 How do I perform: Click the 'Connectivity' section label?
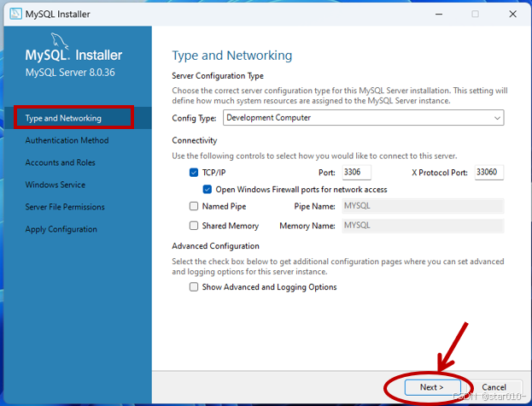click(195, 140)
